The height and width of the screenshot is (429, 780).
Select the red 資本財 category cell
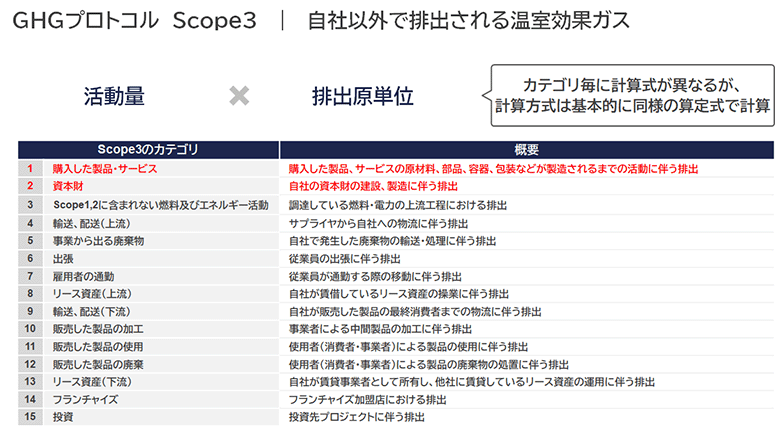[68, 186]
